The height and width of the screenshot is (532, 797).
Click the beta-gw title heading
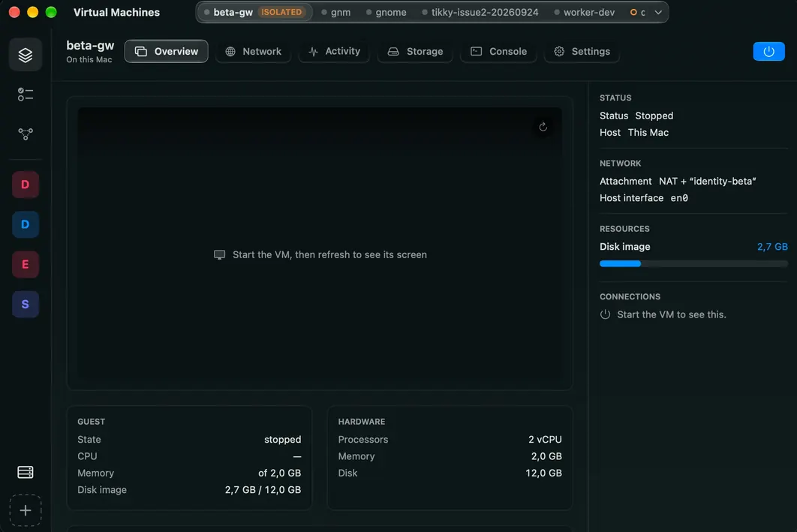(91, 45)
